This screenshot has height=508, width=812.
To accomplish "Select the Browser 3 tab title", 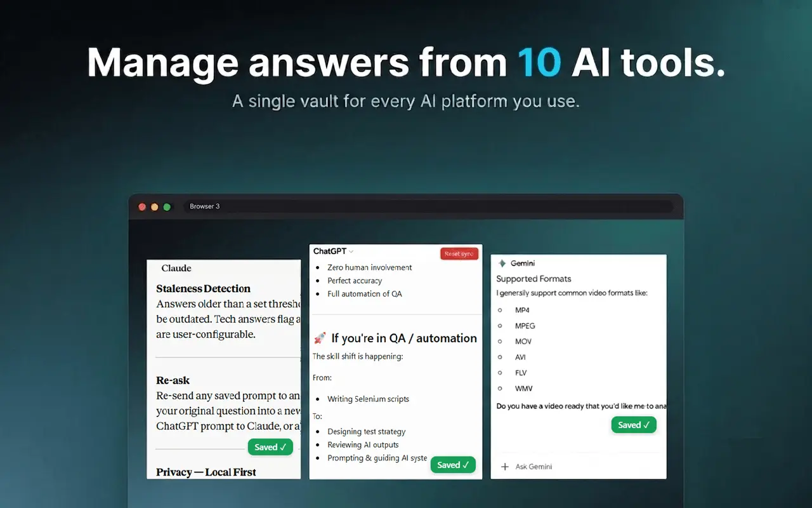I will click(x=205, y=206).
